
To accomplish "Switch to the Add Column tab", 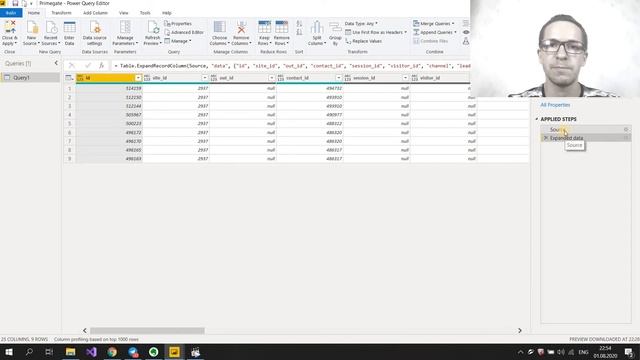I will click(x=95, y=13).
